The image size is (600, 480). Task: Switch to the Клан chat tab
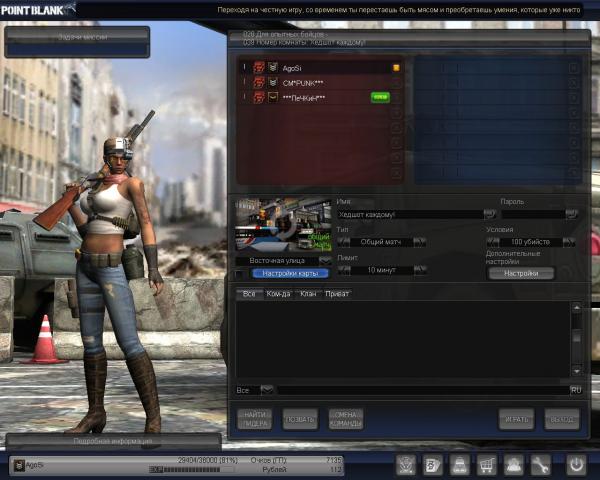coord(309,294)
